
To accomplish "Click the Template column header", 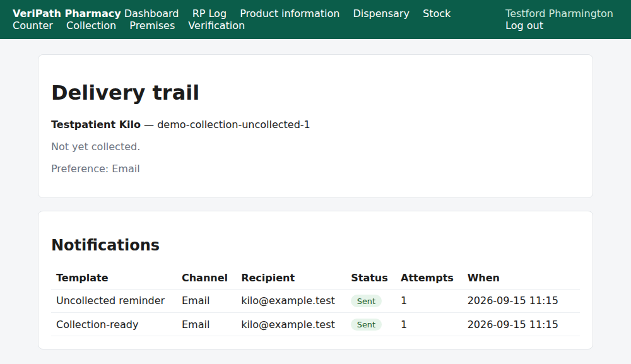I will [x=82, y=278].
